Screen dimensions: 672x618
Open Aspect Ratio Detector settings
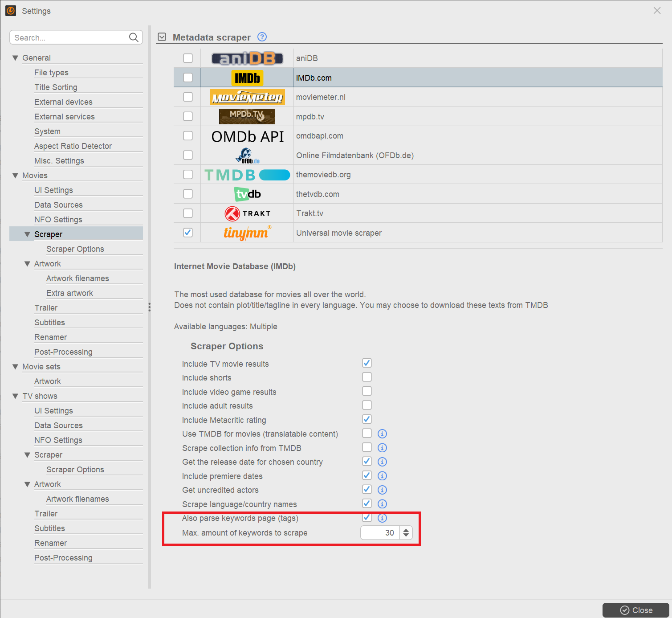[73, 146]
